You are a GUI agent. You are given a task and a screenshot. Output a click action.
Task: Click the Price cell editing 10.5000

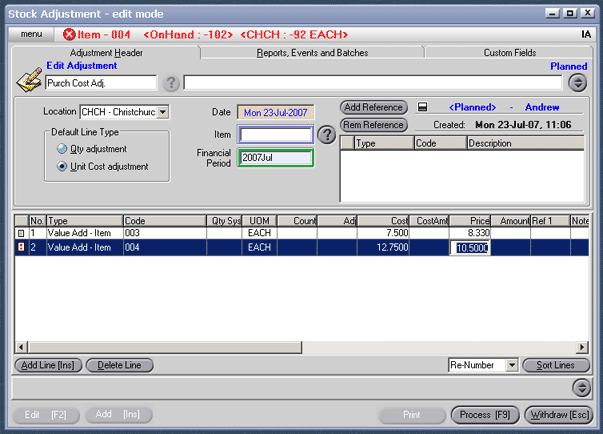click(470, 248)
